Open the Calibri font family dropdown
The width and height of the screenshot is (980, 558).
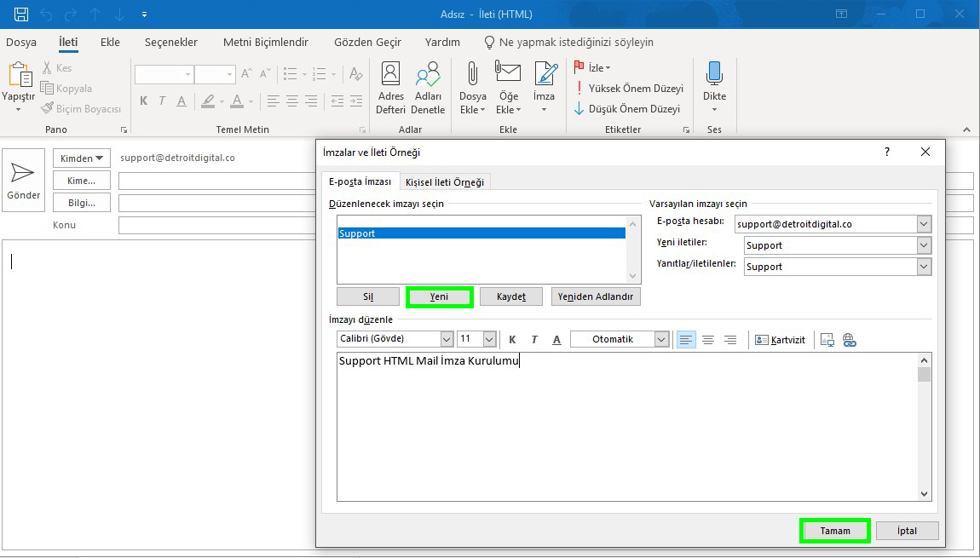point(450,338)
